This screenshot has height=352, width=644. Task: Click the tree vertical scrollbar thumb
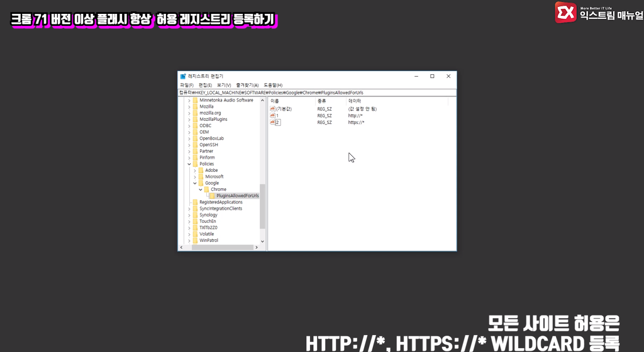pyautogui.click(x=262, y=207)
